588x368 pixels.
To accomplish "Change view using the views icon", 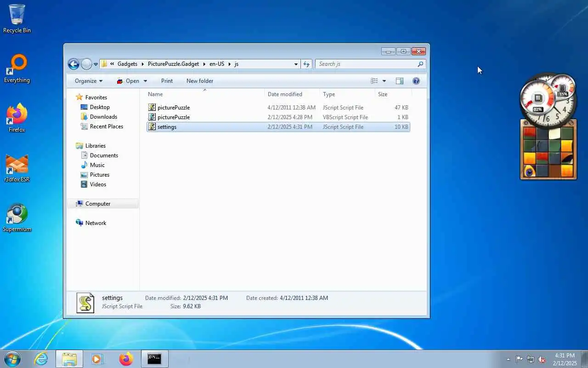I will coord(374,81).
